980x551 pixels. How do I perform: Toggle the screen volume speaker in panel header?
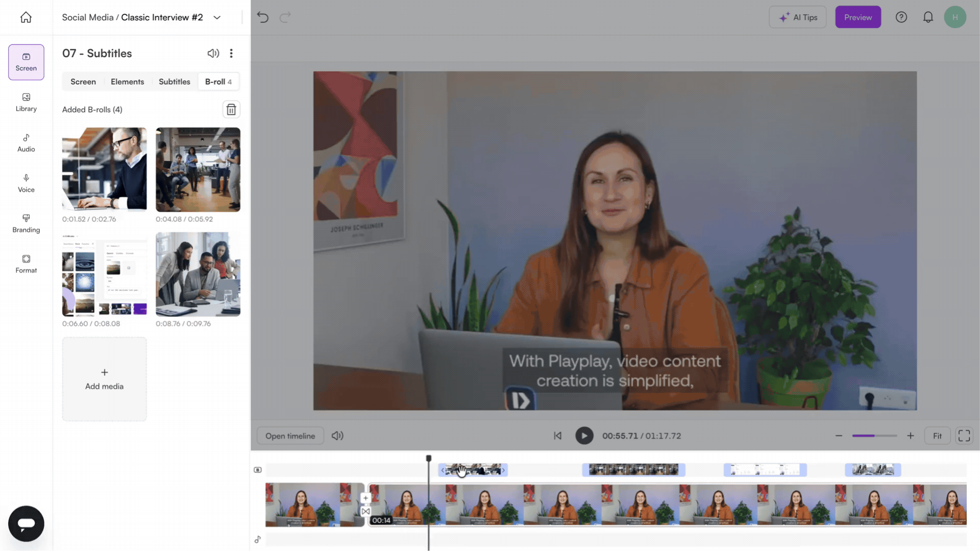[213, 53]
